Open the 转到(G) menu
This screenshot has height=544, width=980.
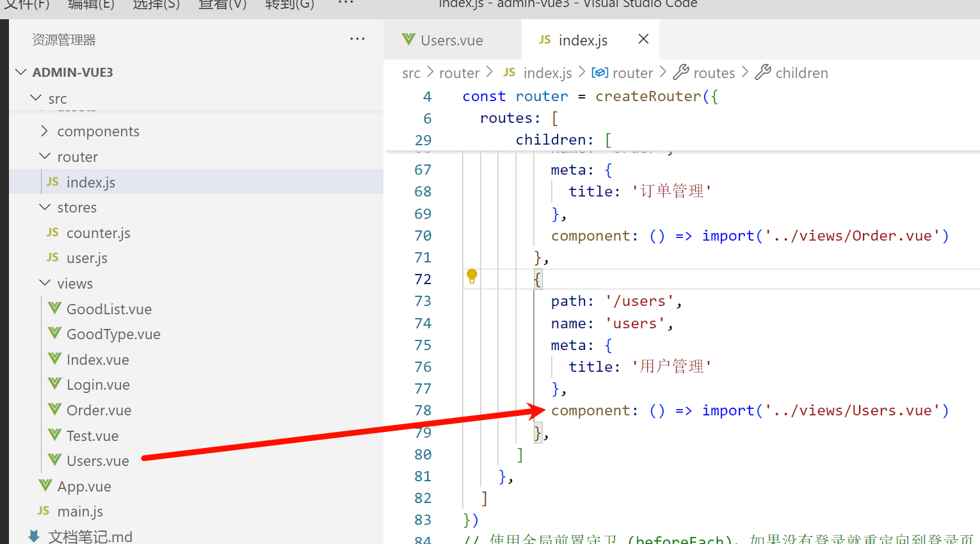pos(289,4)
